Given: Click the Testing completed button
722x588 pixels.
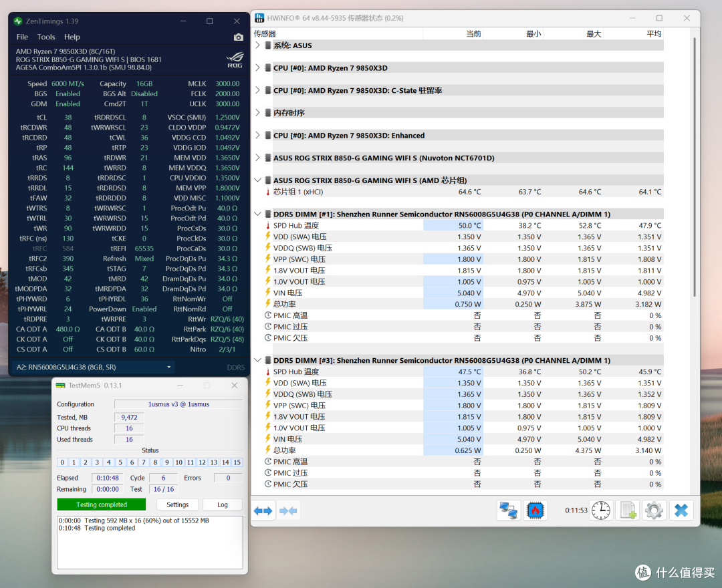Looking at the screenshot, I should point(102,504).
